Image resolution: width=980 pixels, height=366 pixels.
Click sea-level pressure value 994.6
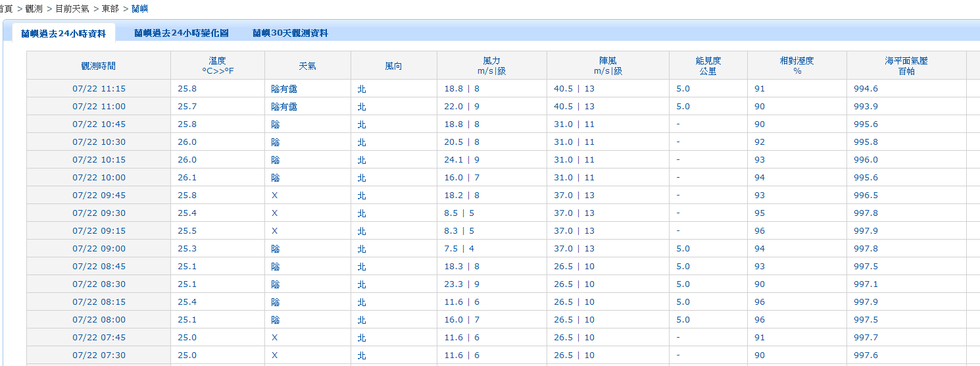point(866,89)
